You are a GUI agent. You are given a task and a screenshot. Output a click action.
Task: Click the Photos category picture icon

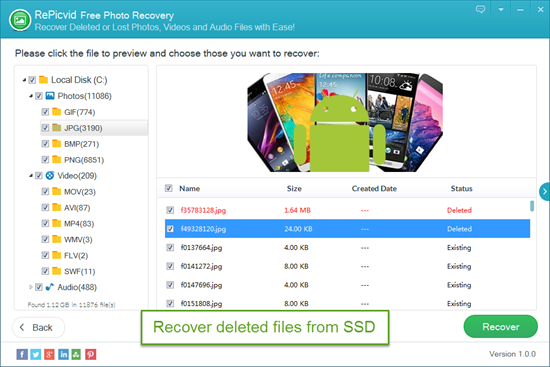(50, 95)
